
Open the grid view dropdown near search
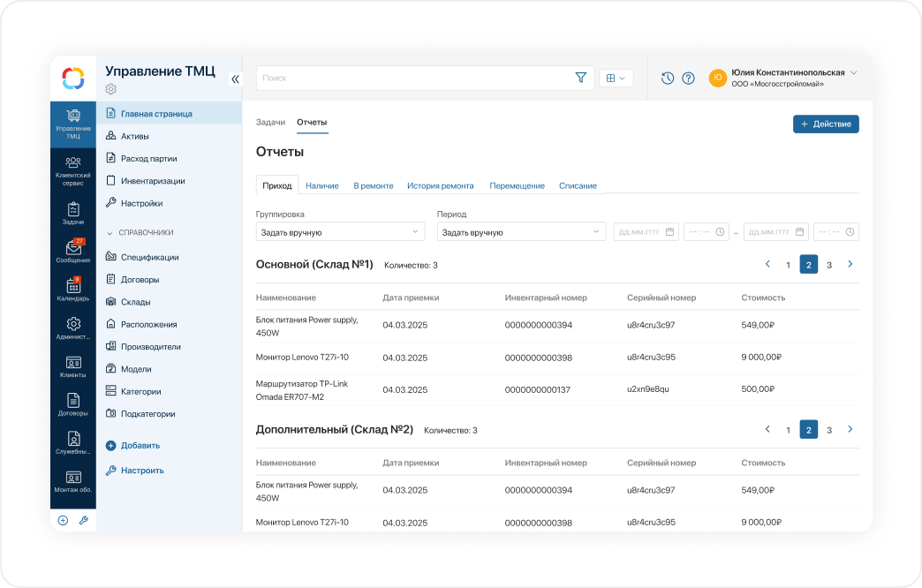click(616, 78)
